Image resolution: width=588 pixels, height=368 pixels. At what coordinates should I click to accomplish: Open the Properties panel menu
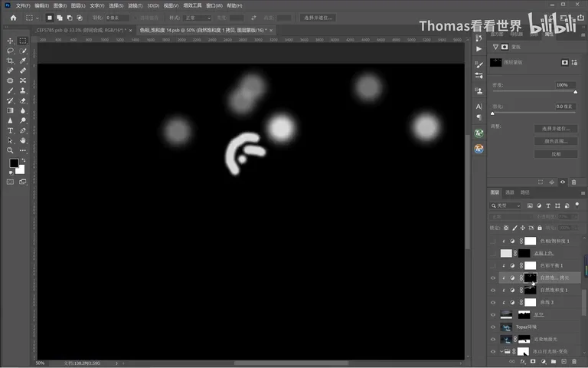(583, 34)
